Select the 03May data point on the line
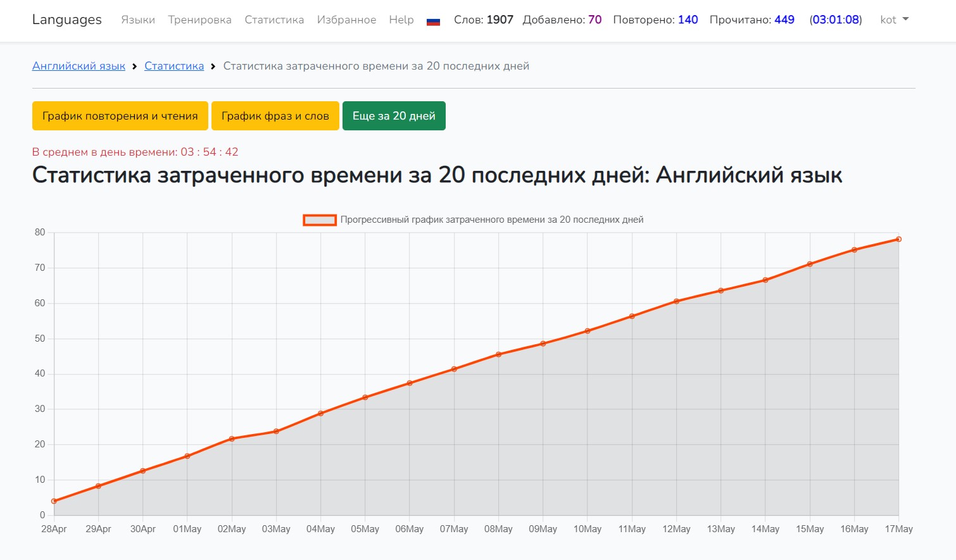Screen dimensions: 956x560 click(x=276, y=432)
